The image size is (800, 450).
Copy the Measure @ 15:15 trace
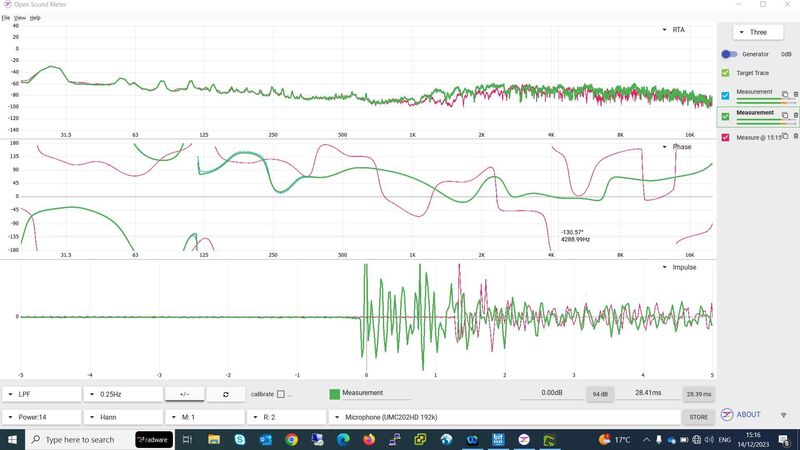point(786,136)
